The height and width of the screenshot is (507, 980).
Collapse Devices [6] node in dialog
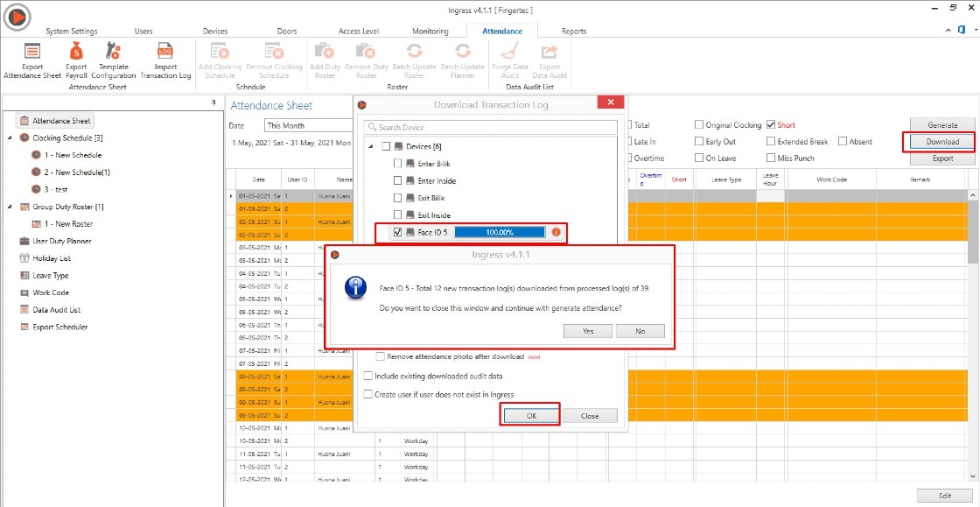pyautogui.click(x=371, y=146)
